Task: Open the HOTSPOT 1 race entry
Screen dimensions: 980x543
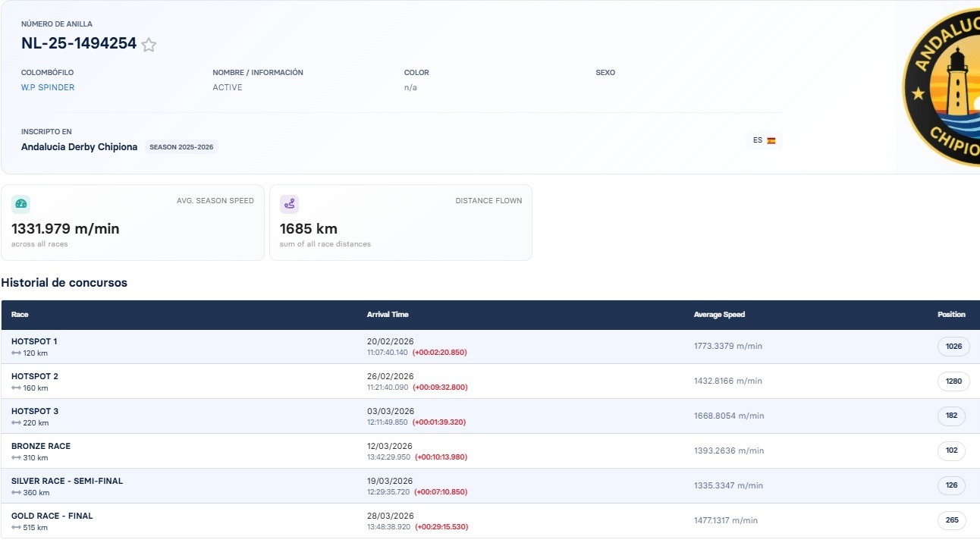Action: coord(34,341)
